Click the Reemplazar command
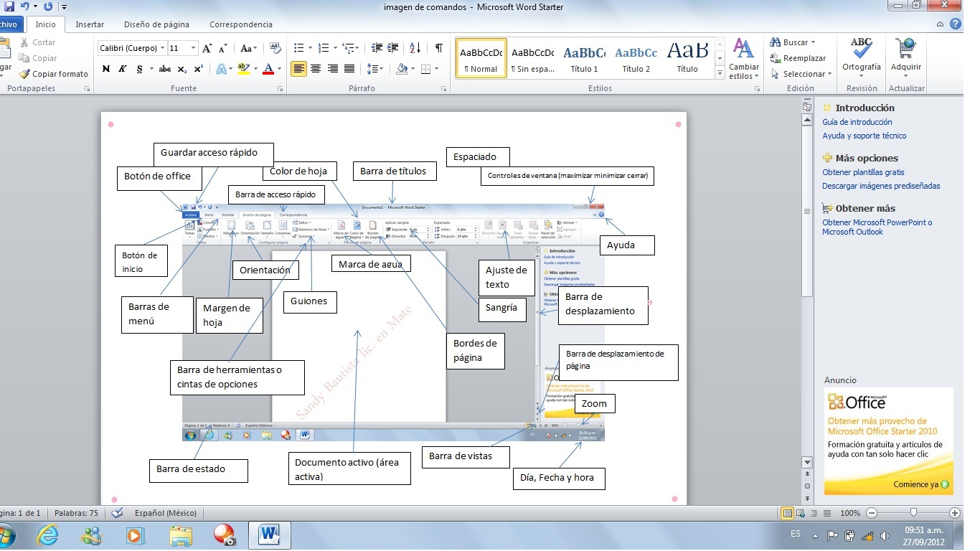 pos(798,58)
